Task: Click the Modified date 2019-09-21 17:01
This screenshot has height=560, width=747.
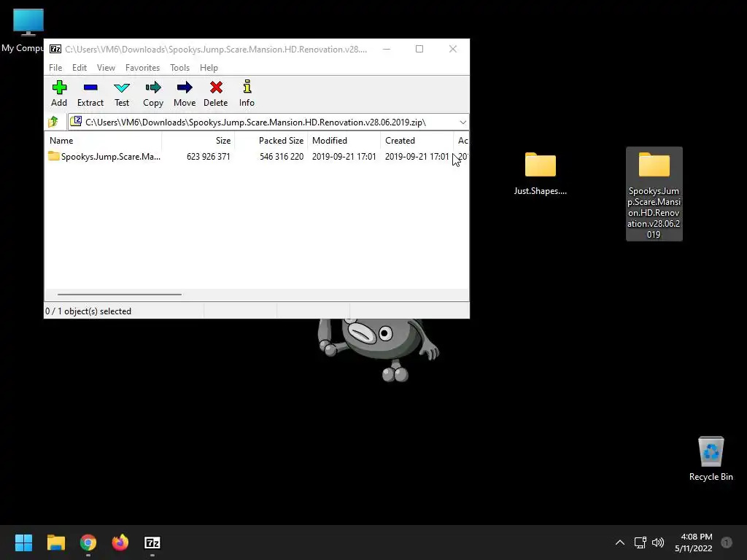Action: coord(344,156)
